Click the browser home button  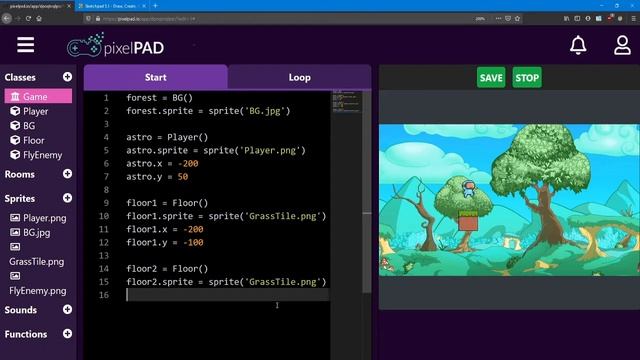tap(39, 18)
